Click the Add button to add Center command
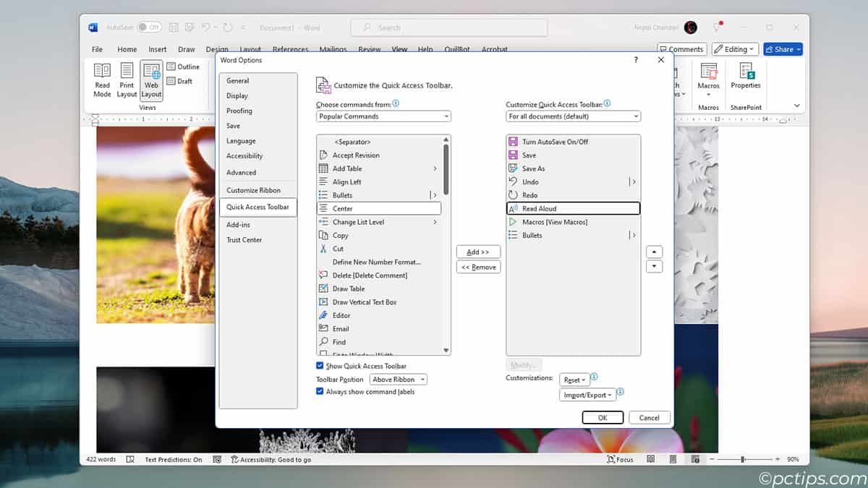 [478, 251]
